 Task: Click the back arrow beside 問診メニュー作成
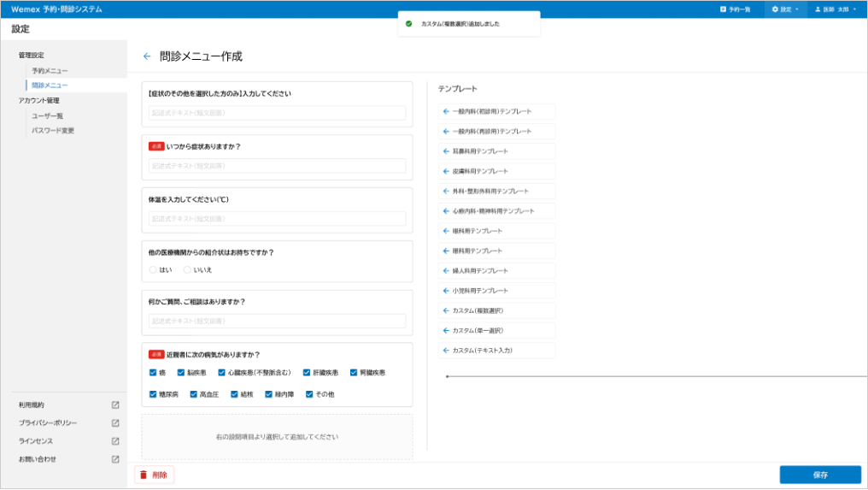pos(147,56)
